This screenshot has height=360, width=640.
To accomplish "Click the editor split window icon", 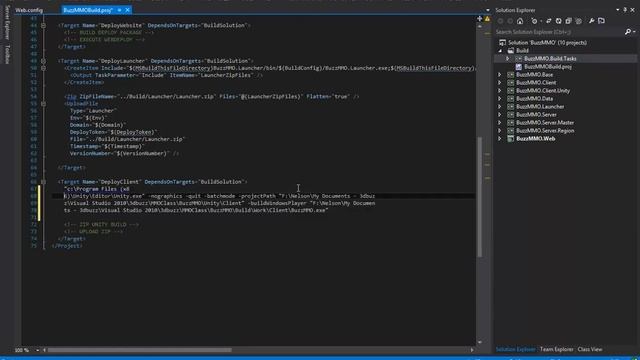I will point(480,18).
